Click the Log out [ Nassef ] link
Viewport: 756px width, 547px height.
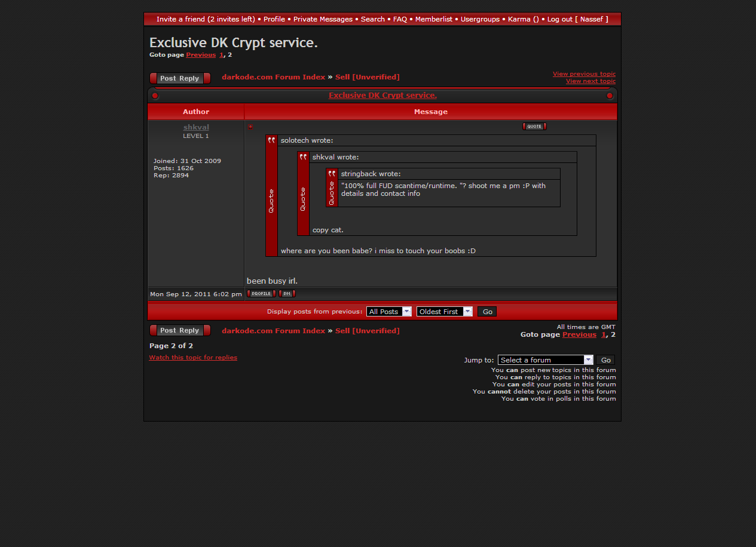pos(577,19)
